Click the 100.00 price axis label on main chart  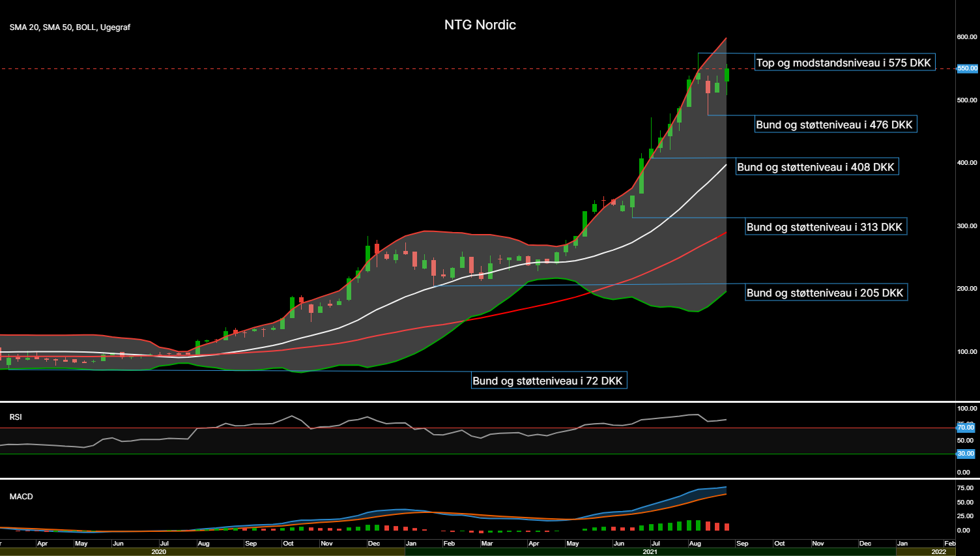coord(967,352)
